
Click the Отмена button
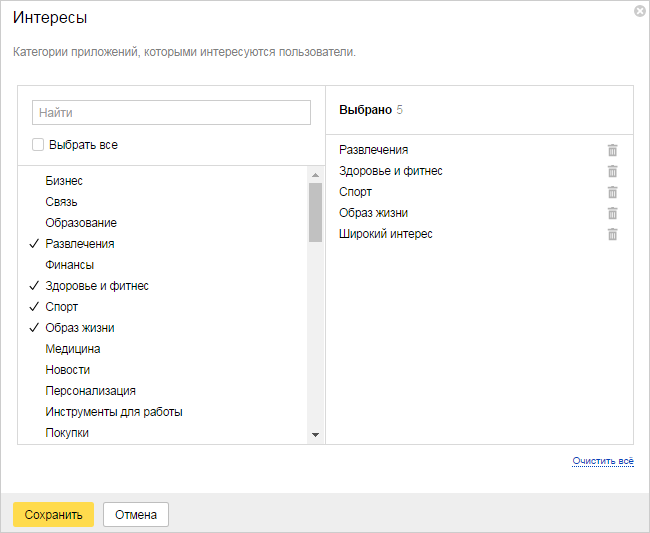(x=136, y=514)
